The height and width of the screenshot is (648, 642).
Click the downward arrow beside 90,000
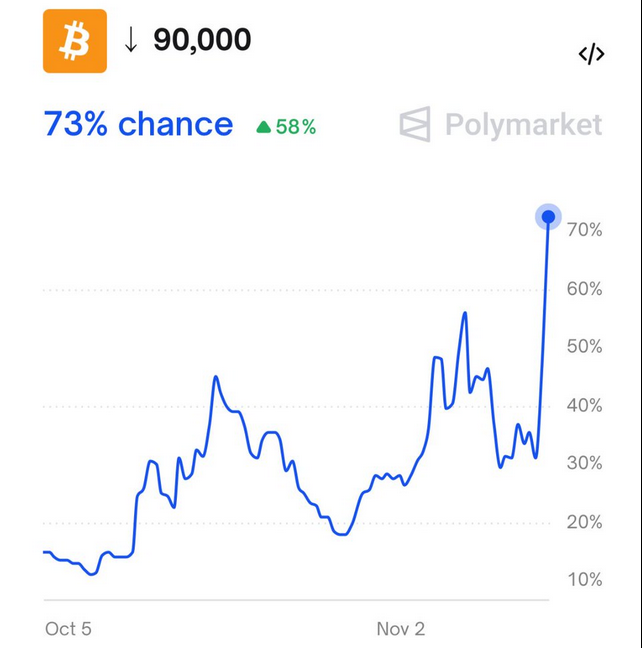pos(131,41)
